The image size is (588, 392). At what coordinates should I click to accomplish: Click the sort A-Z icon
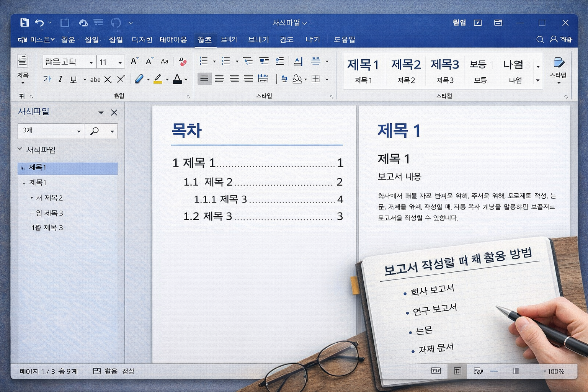click(x=298, y=61)
